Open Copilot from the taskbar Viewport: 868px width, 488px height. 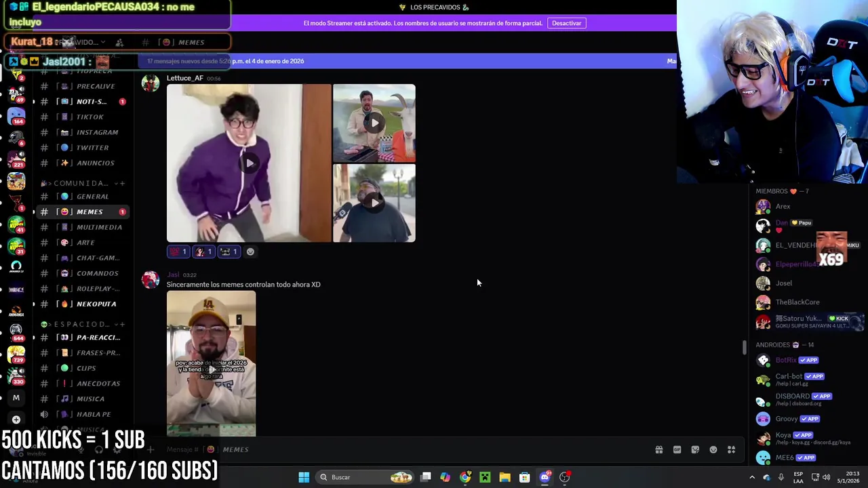pos(445,477)
